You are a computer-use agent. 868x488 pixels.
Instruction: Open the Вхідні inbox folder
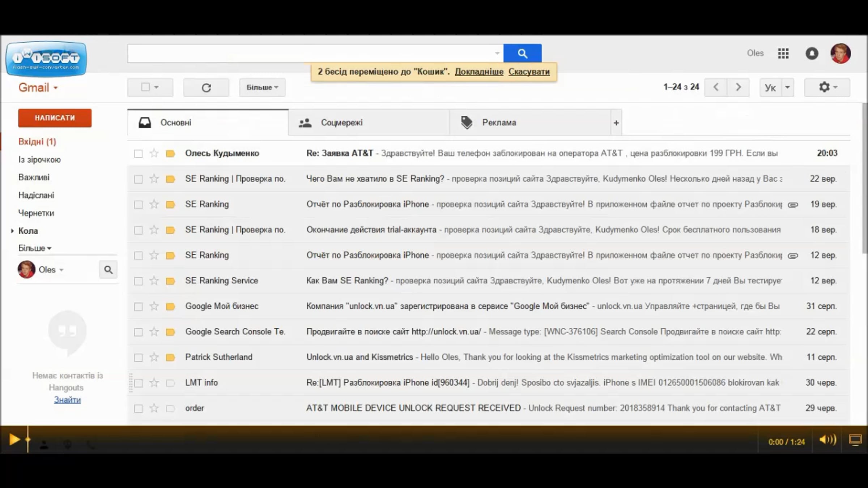(x=37, y=142)
